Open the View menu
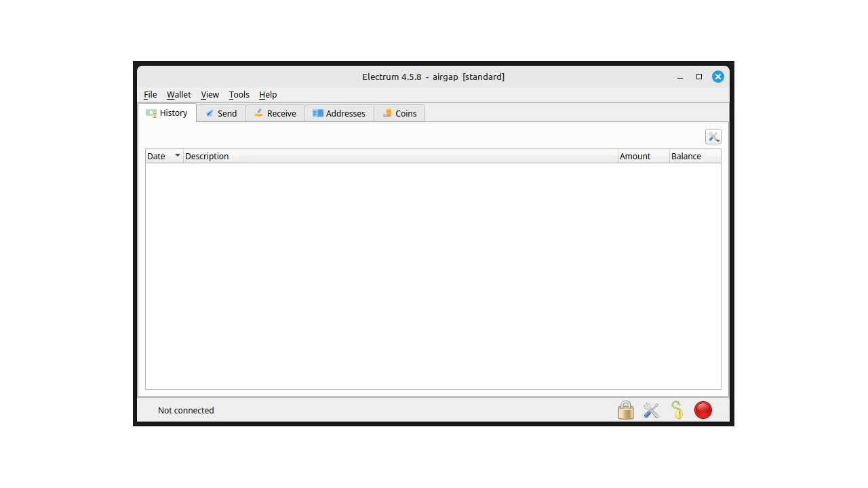868x488 pixels. [210, 95]
